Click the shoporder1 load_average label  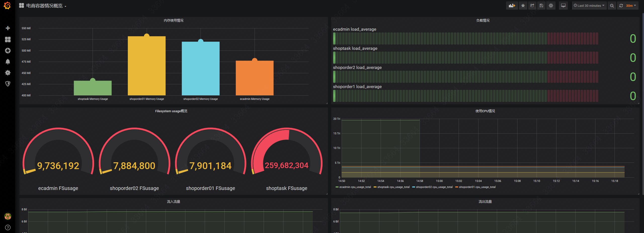(x=357, y=87)
